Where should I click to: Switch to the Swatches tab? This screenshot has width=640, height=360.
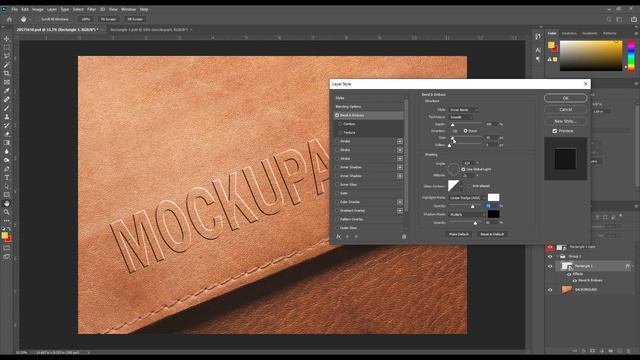569,33
